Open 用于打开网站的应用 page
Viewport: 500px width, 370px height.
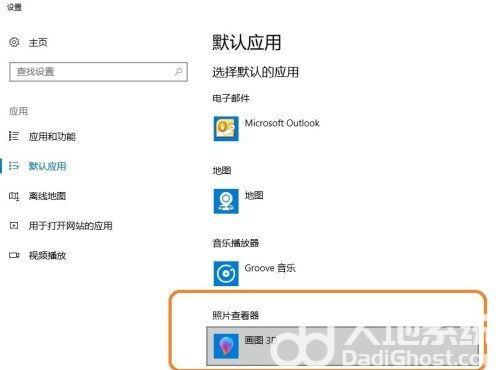click(x=71, y=226)
